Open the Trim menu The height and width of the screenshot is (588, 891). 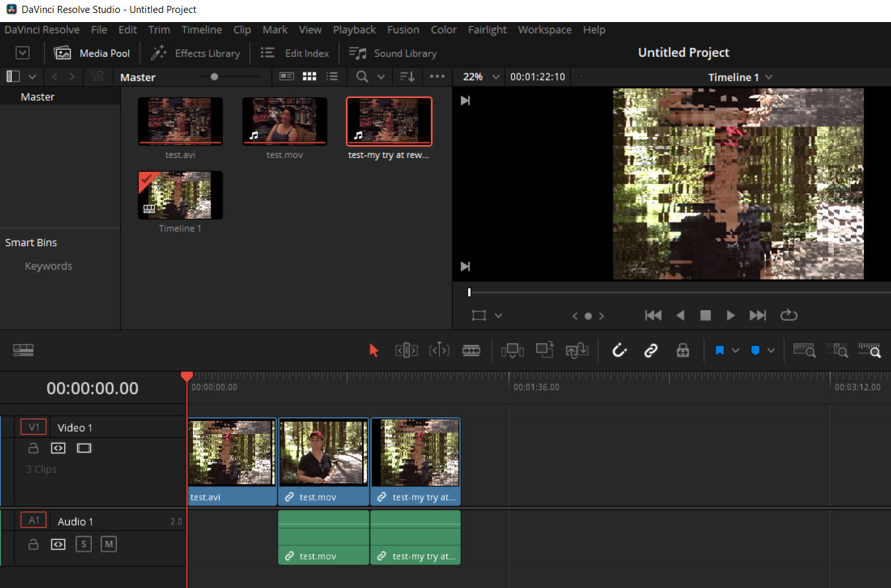click(159, 30)
